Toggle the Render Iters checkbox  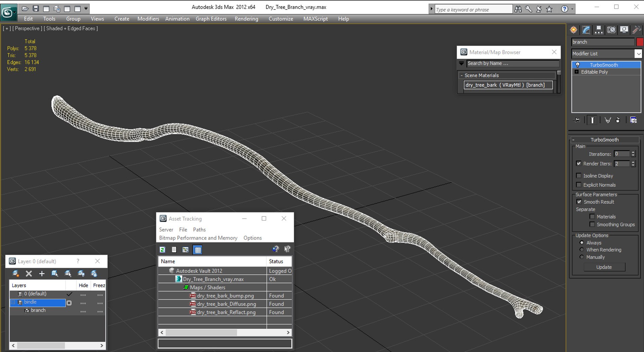click(x=579, y=163)
